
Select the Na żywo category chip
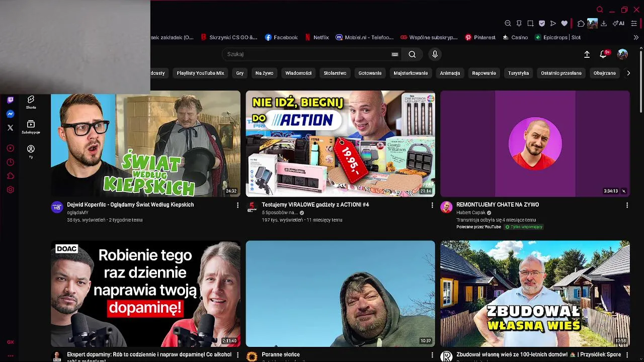point(264,73)
